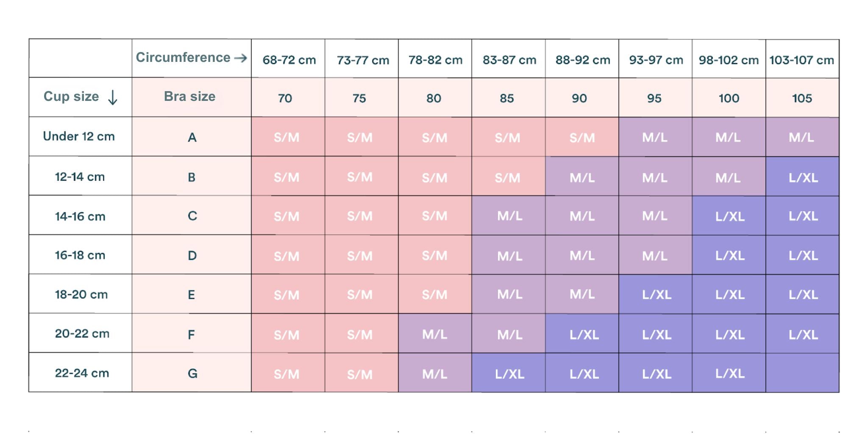Select the M/L cell for F cup, size 80

click(x=434, y=334)
